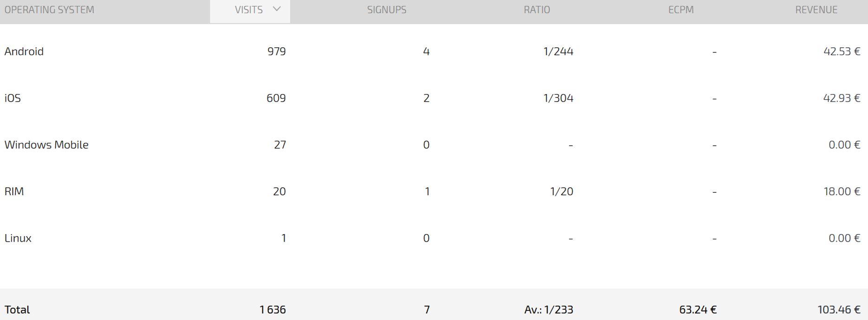This screenshot has height=320, width=868.
Task: Click average ratio Av.: 1/233
Action: click(549, 310)
